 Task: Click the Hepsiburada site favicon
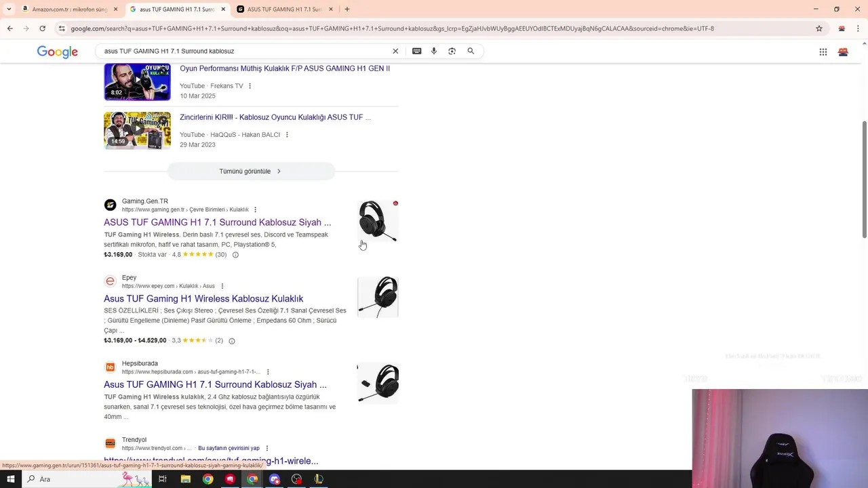tap(110, 367)
